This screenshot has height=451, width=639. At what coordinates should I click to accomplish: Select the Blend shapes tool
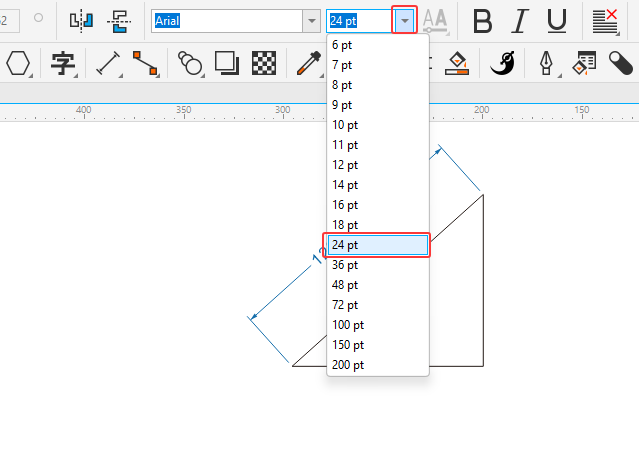(190, 63)
